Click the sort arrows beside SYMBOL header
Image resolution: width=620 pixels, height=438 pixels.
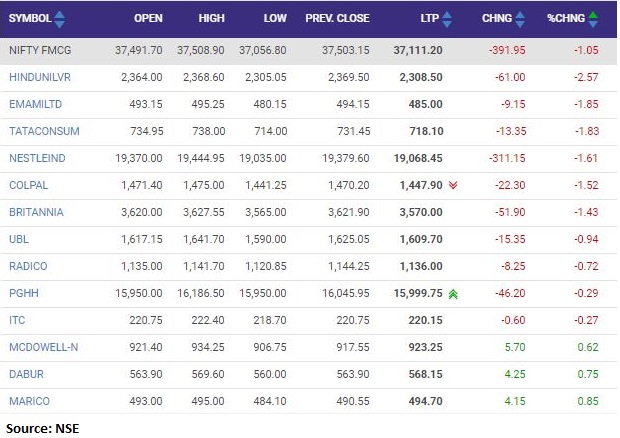tap(59, 18)
